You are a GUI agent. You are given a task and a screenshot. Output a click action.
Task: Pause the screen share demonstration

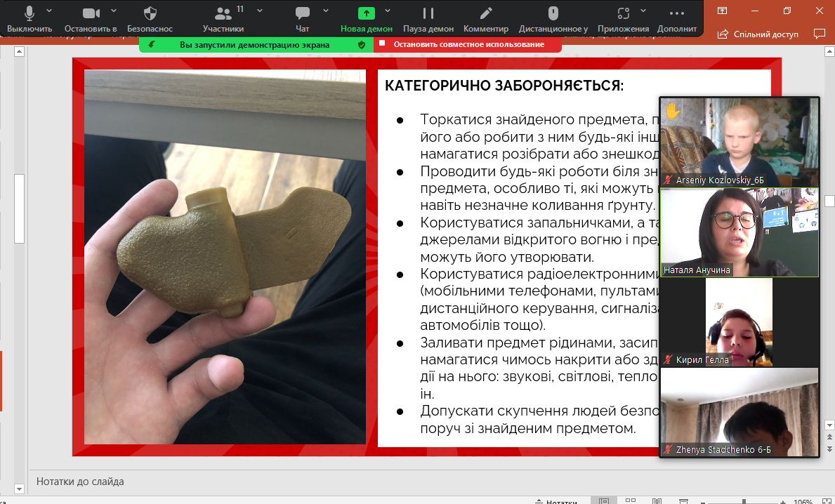428,13
